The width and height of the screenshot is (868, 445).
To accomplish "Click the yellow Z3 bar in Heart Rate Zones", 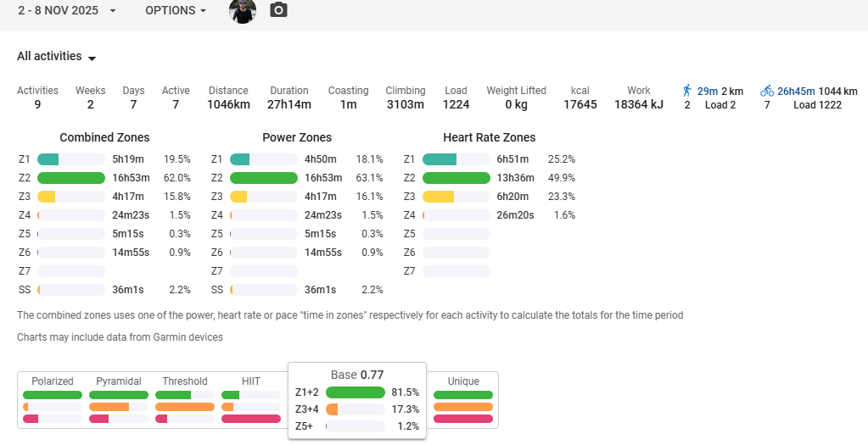I will [x=439, y=197].
